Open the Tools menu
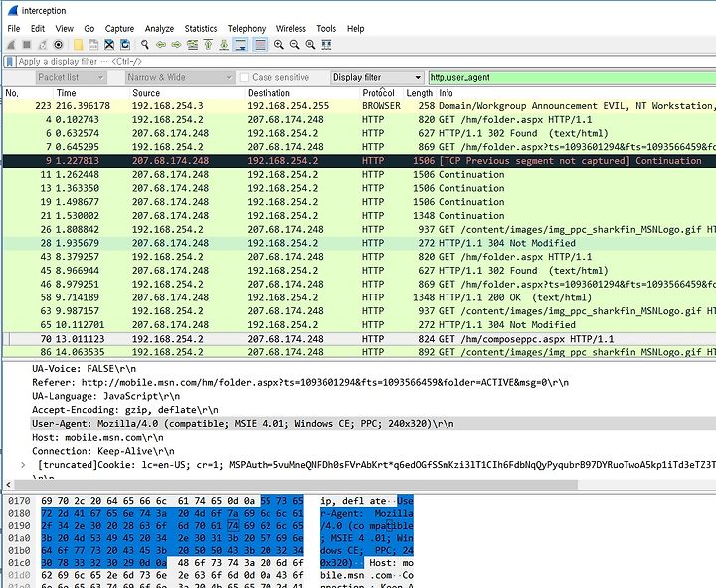716x588 pixels. point(326,28)
